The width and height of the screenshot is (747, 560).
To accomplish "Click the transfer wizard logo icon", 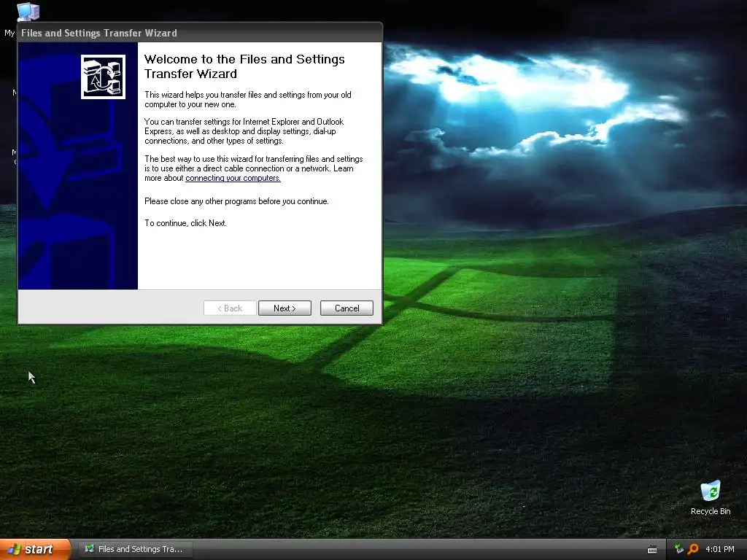I will tap(103, 77).
